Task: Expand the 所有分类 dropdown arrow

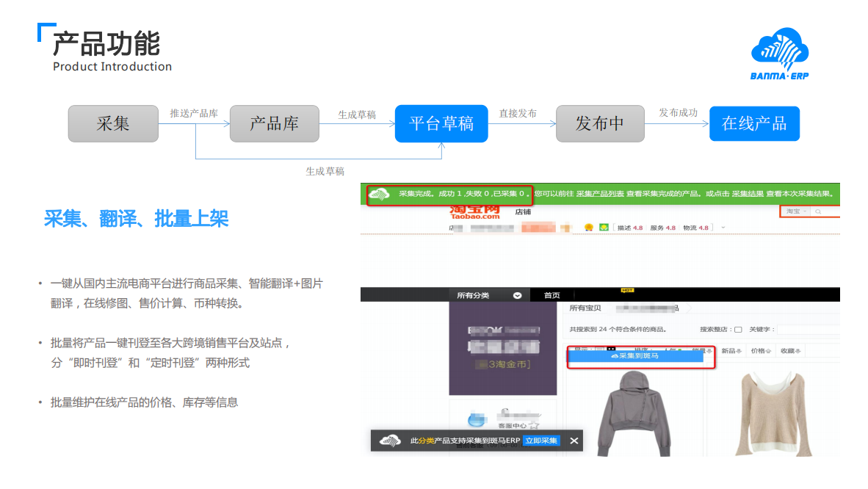Action: pos(516,294)
